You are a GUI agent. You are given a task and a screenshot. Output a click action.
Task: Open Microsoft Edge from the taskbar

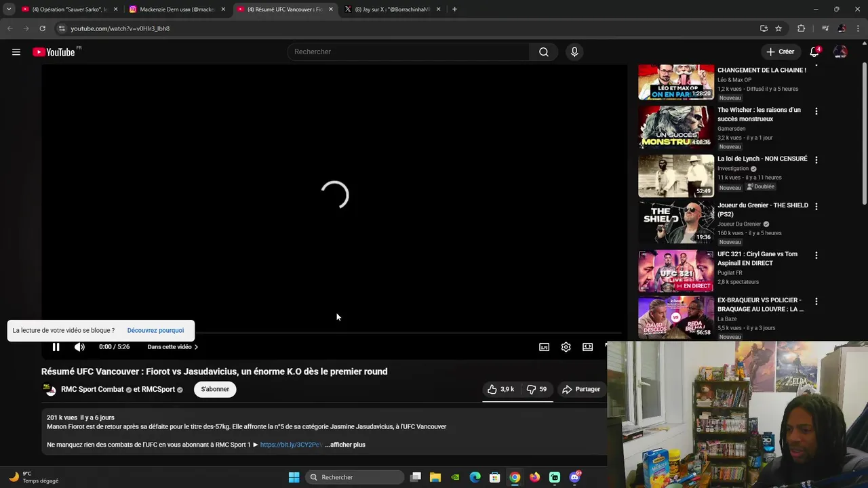[x=475, y=477]
